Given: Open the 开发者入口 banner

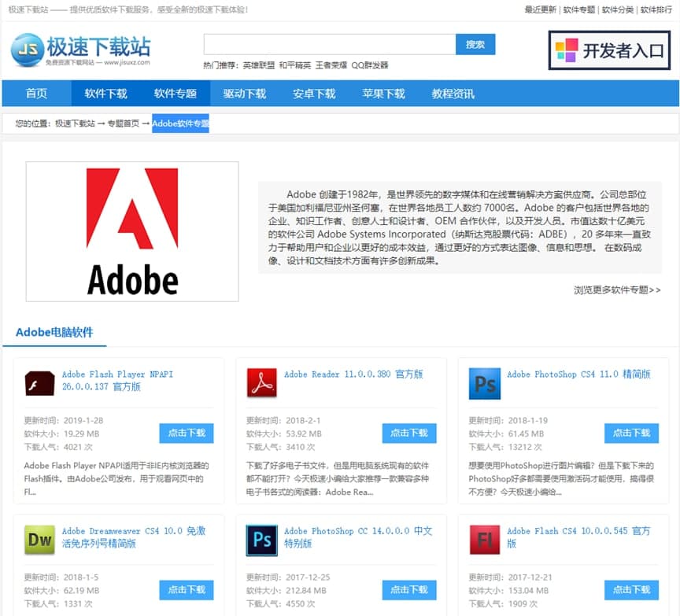Looking at the screenshot, I should click(610, 51).
